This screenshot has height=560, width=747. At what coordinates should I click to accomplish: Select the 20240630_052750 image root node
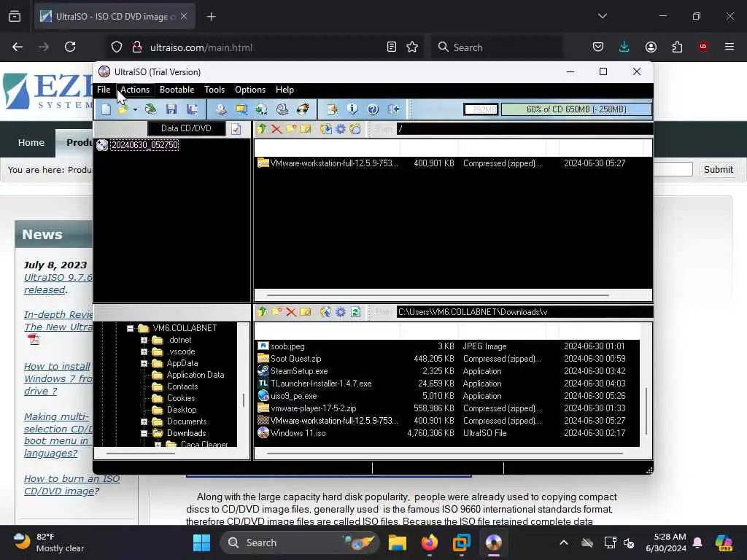[x=144, y=145]
